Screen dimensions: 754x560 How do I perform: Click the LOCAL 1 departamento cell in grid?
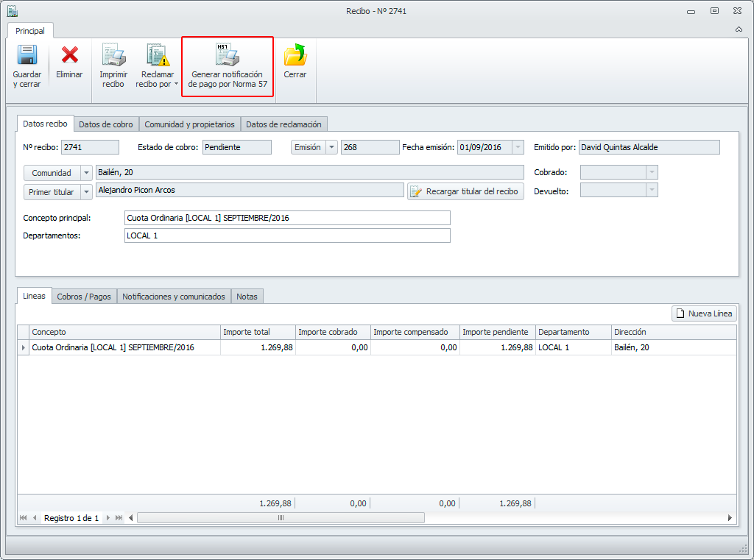[x=573, y=347]
